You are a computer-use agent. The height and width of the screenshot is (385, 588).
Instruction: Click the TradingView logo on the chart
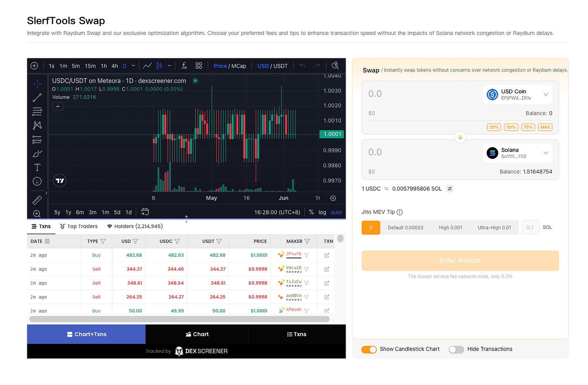pos(60,181)
